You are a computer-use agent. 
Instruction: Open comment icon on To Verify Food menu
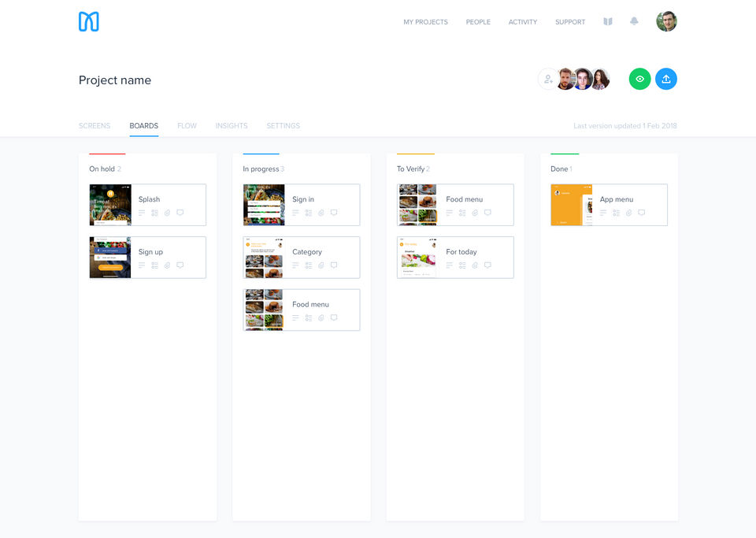pos(487,213)
